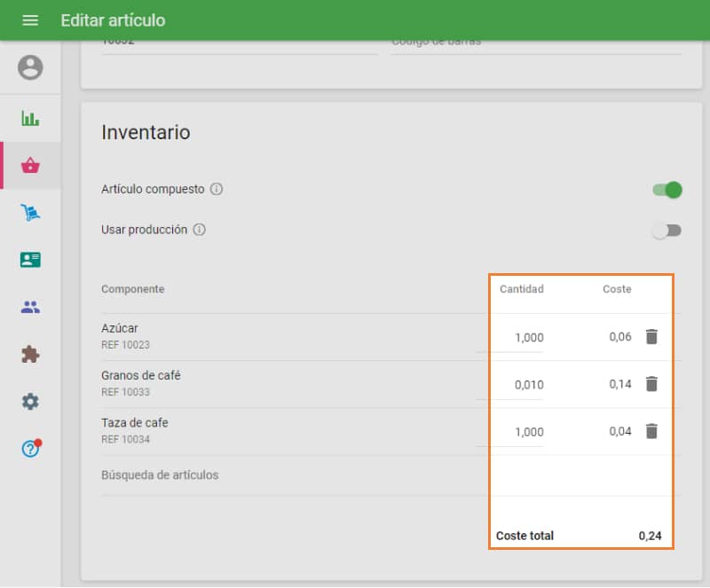The image size is (710, 588).
Task: Open the customer display card icon
Action: tap(29, 260)
